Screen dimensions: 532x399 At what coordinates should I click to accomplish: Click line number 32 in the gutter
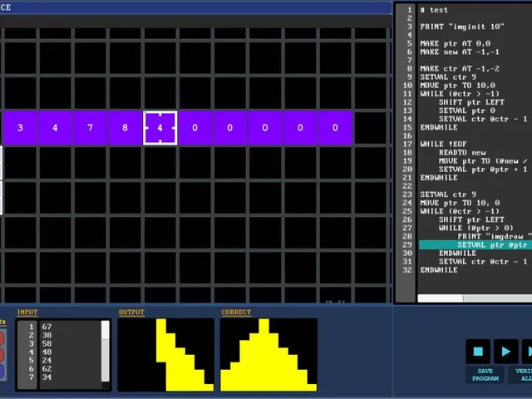(x=407, y=270)
